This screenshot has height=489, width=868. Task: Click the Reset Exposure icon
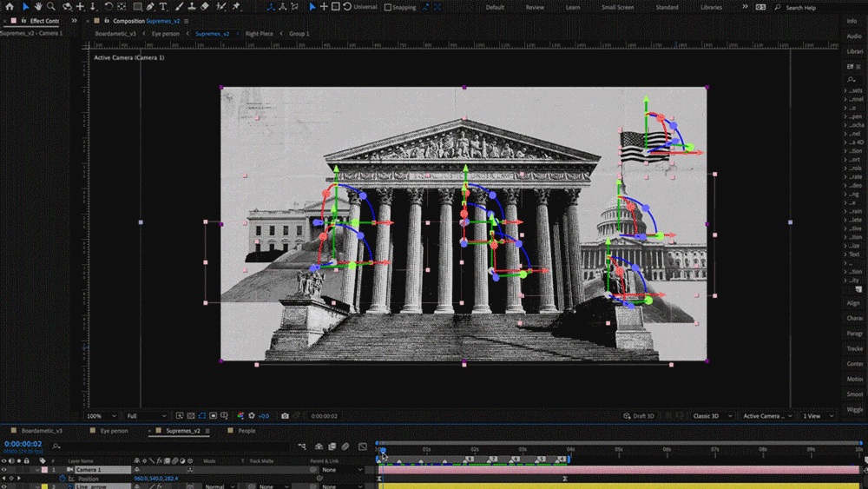pos(252,416)
